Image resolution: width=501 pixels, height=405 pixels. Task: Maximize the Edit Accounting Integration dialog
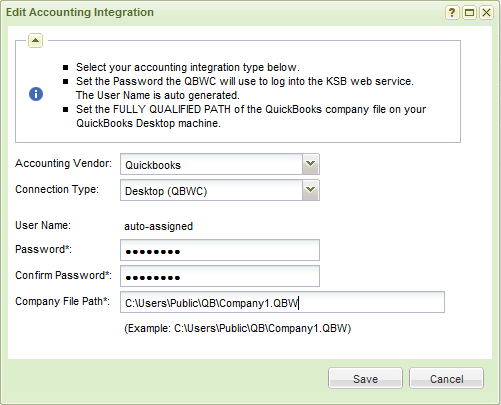pos(469,13)
